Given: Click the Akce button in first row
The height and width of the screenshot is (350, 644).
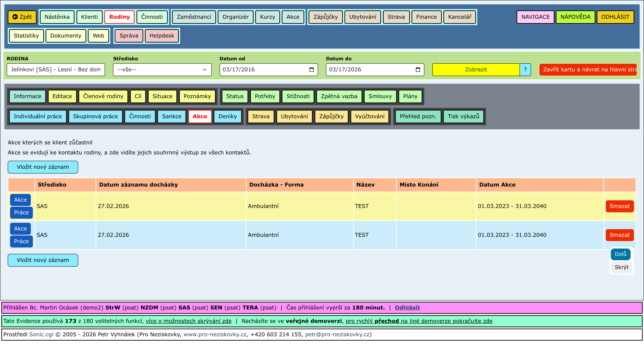Looking at the screenshot, I should pos(20,200).
